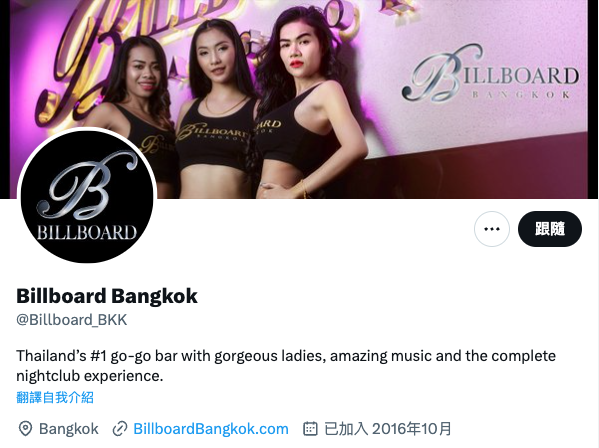Click the location pin icon

[25, 429]
